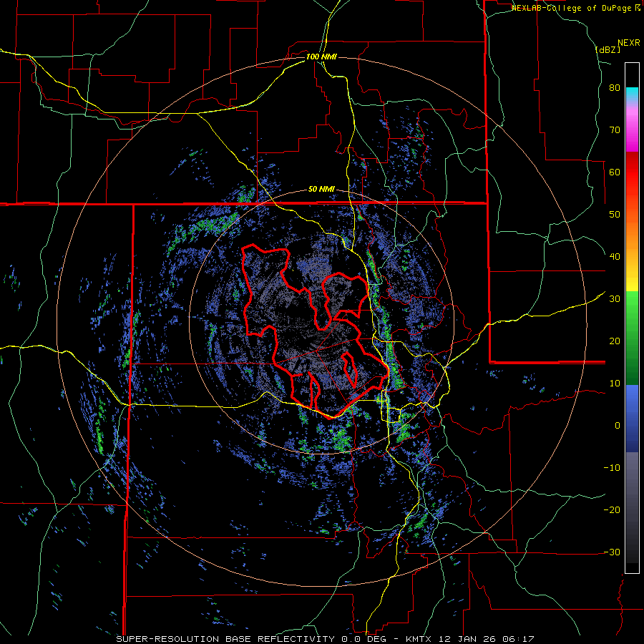Click the -30 value on the dBZ scale
Image resolution: width=644 pixels, height=644 pixels.
point(612,552)
